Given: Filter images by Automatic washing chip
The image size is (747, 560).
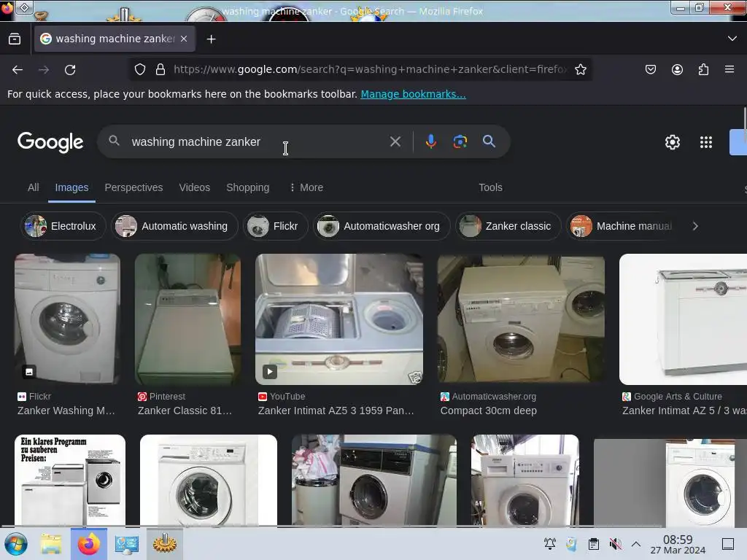Looking at the screenshot, I should point(174,226).
